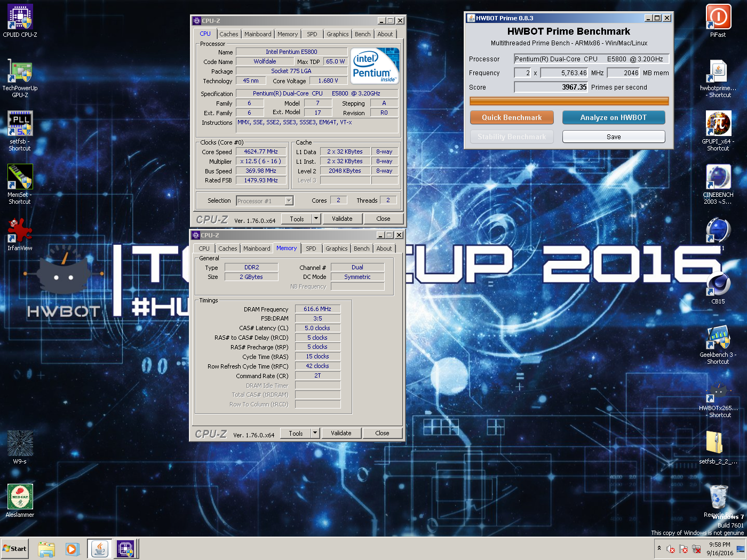Open Caches tab in upper CPU-Z window
The height and width of the screenshot is (560, 747).
coord(229,34)
